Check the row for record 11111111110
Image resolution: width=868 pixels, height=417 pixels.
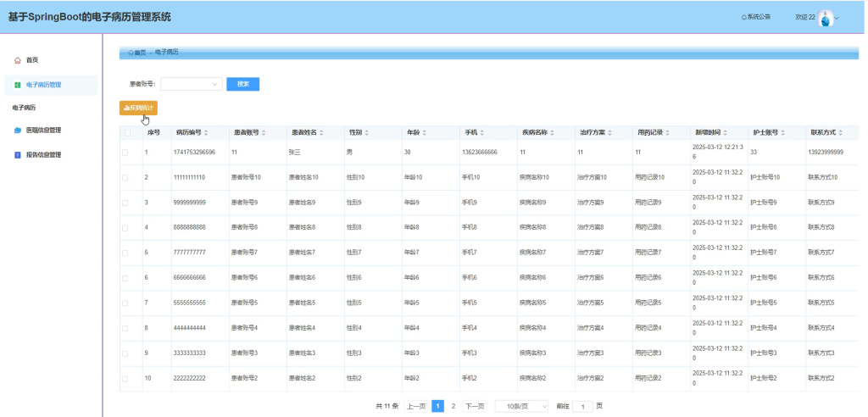[125, 178]
